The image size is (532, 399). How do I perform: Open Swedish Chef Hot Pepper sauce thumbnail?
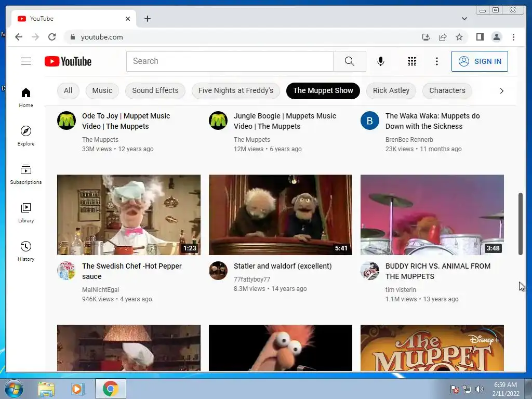pos(129,215)
